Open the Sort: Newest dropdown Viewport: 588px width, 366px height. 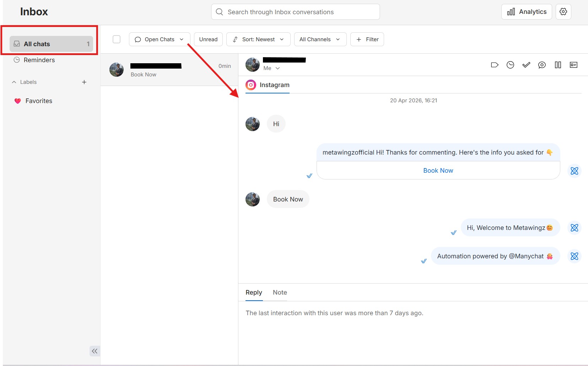(258, 39)
